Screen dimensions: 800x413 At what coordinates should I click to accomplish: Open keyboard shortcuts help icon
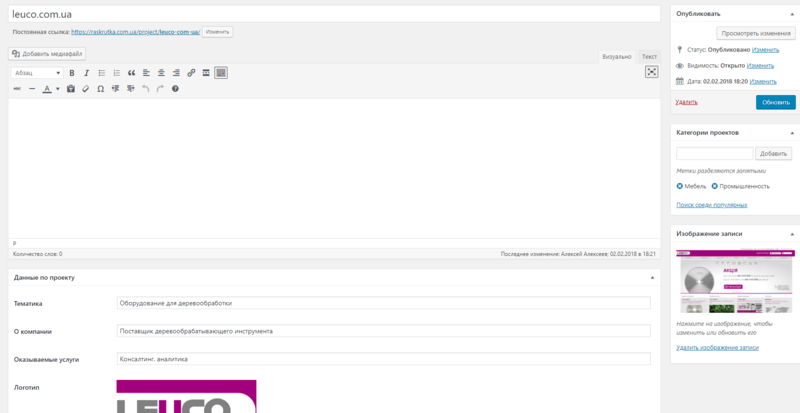(x=175, y=89)
